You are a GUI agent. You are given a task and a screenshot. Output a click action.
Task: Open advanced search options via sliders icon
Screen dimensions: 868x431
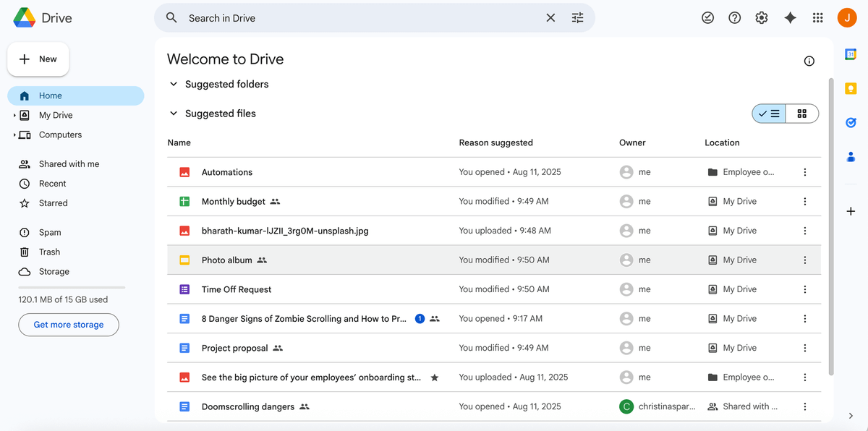[x=577, y=17]
